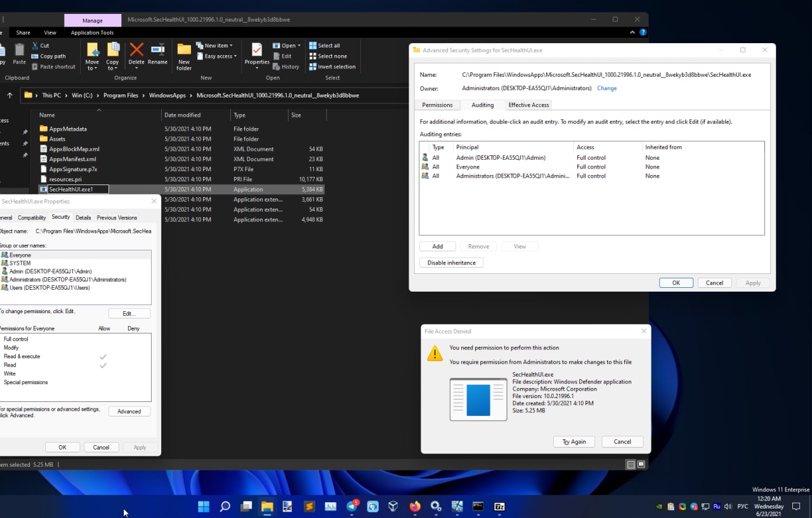
Task: Select the Everyone auditing entry
Action: point(592,167)
